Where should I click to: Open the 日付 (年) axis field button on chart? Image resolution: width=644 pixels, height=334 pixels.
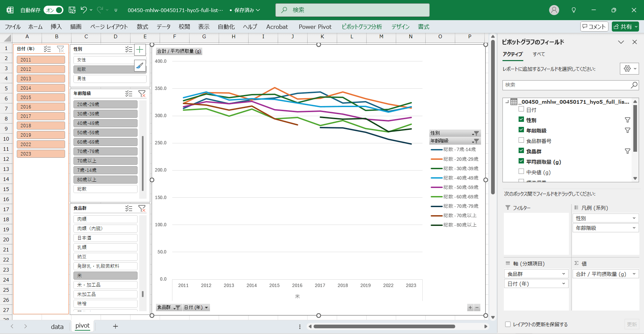[x=196, y=307]
